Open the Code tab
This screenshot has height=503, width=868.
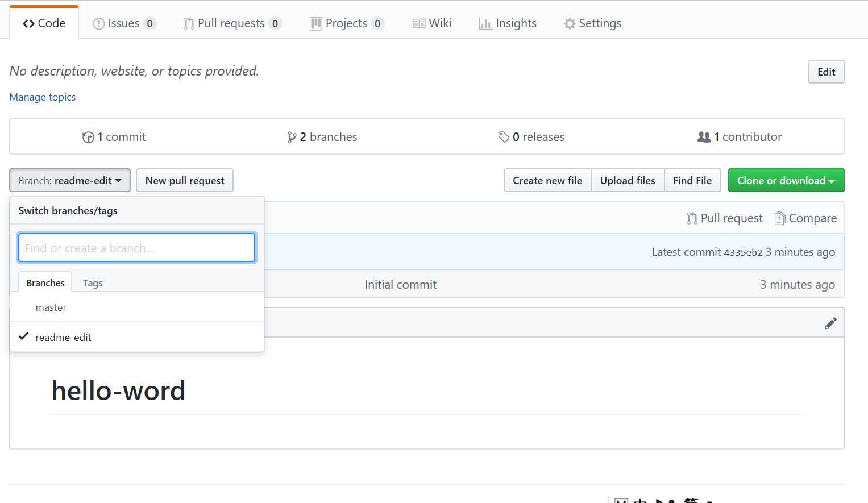(x=44, y=23)
